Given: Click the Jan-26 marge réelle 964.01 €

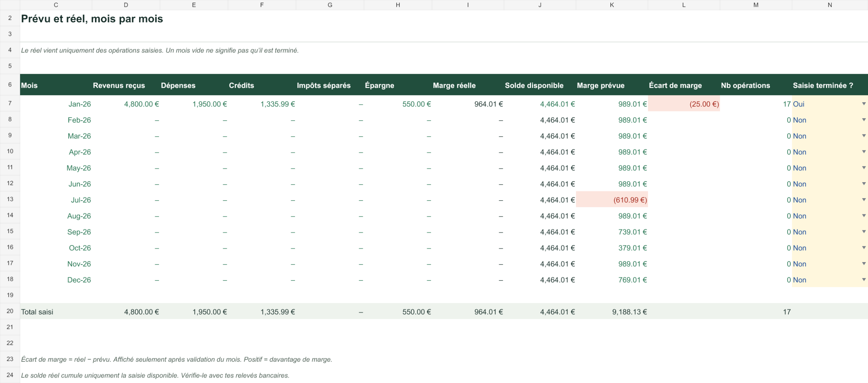Looking at the screenshot, I should tap(468, 104).
